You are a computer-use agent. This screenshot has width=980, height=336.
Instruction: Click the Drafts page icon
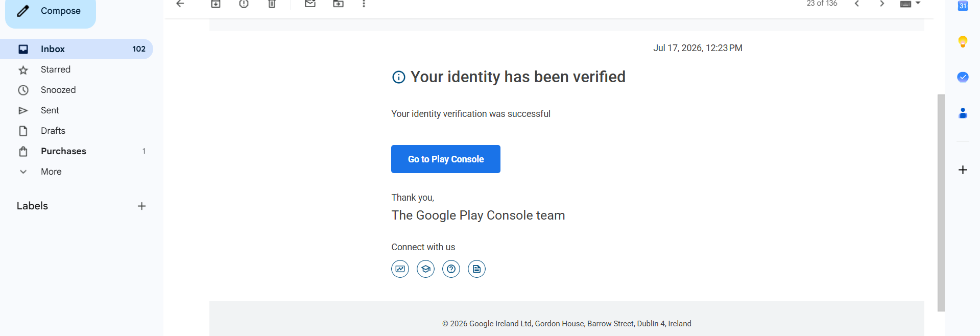click(x=23, y=131)
